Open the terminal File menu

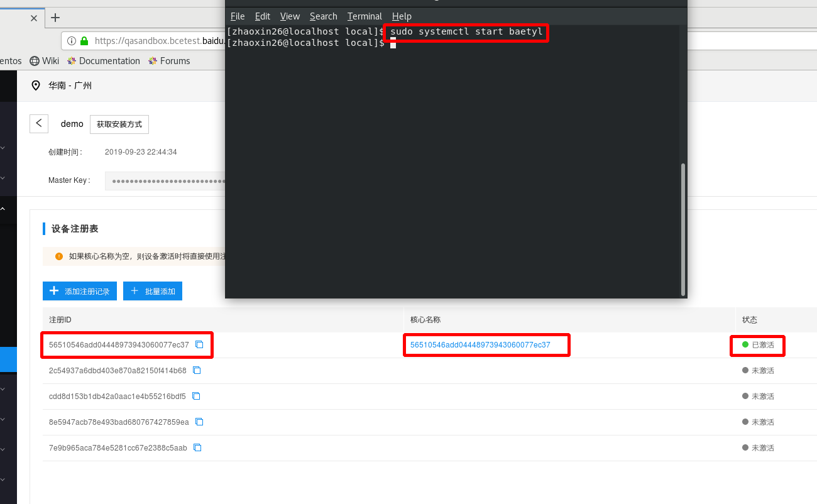[238, 16]
